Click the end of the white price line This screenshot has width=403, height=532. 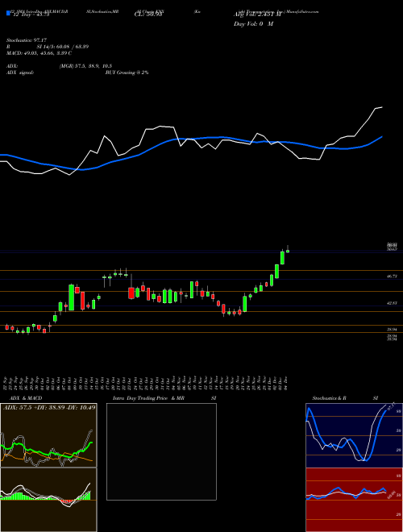382,107
